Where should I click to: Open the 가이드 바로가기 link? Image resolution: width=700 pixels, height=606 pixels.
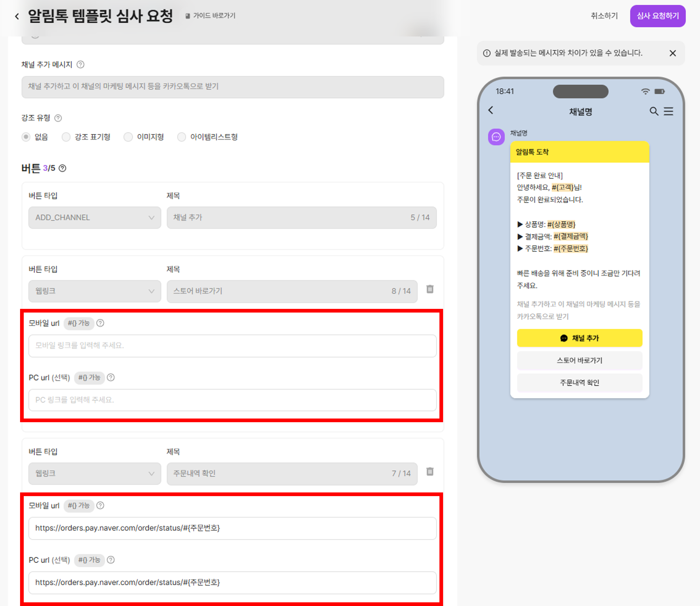point(210,16)
